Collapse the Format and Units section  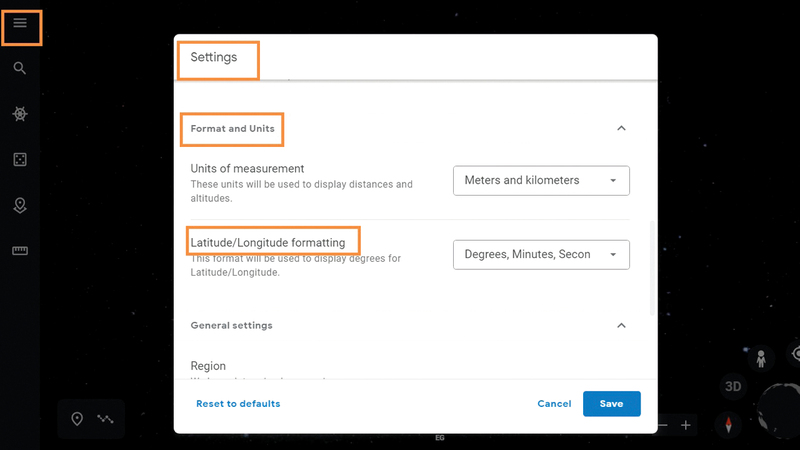621,128
